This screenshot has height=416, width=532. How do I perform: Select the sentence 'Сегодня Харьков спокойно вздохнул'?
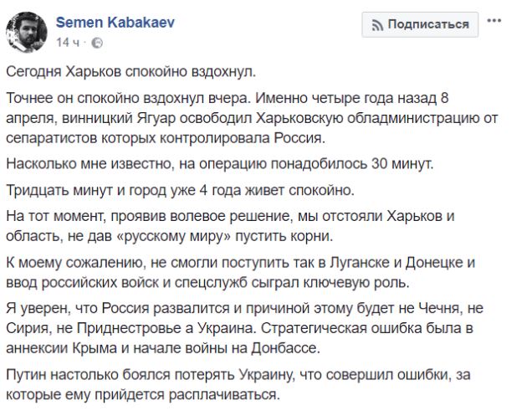pos(131,72)
